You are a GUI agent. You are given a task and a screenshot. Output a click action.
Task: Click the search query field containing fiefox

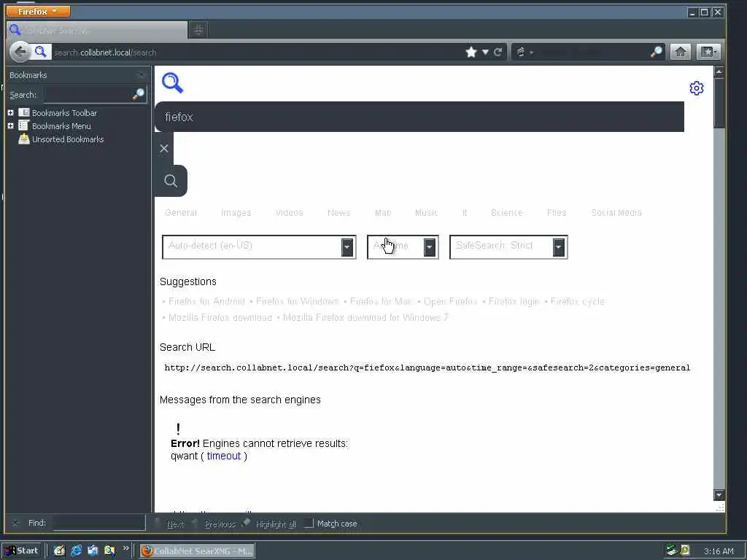pyautogui.click(x=419, y=117)
